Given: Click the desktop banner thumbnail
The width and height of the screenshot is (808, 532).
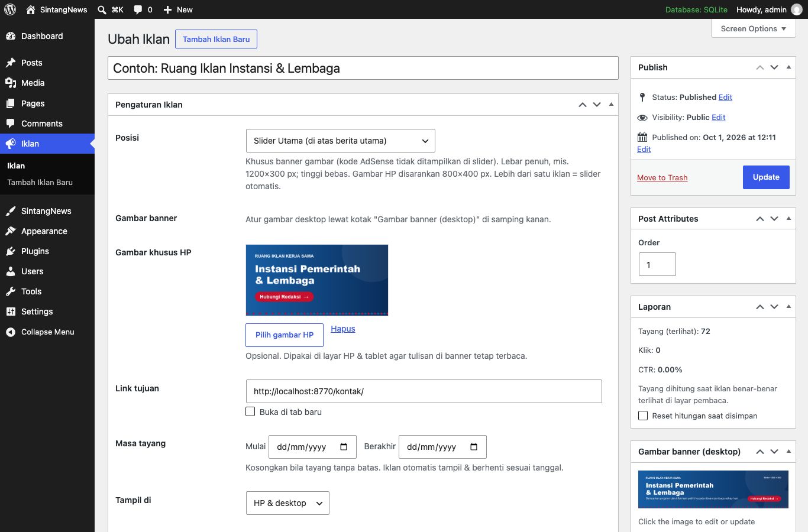Looking at the screenshot, I should coord(713,489).
